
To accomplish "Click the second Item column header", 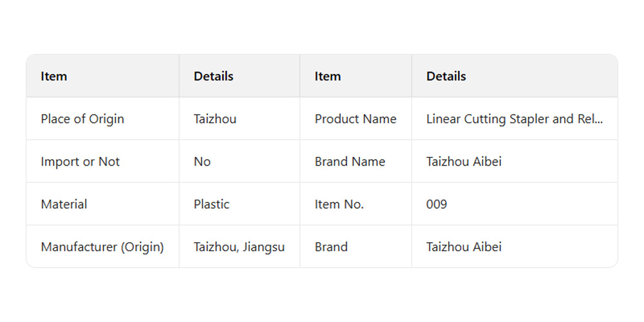I will click(328, 76).
